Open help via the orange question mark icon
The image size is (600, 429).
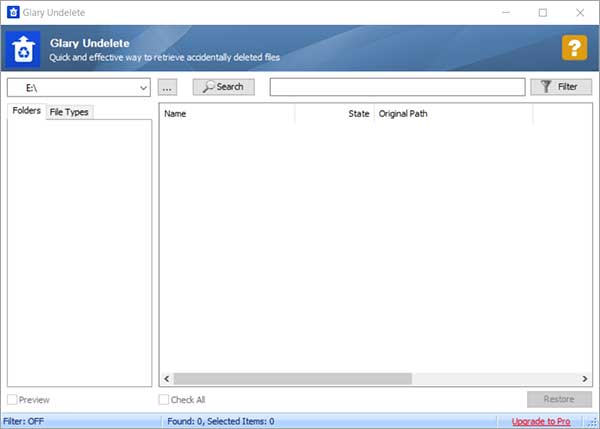[x=574, y=48]
